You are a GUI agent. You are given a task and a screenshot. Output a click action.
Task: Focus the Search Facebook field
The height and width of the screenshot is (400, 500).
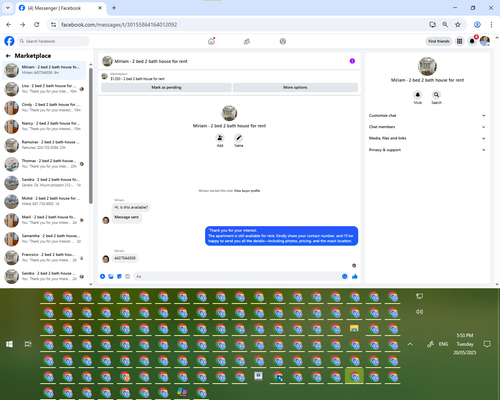[x=53, y=41]
